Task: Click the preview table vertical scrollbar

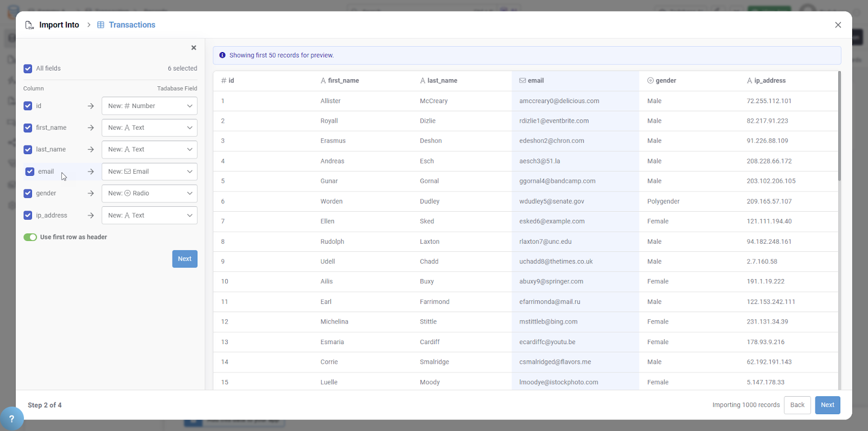Action: coord(839,126)
